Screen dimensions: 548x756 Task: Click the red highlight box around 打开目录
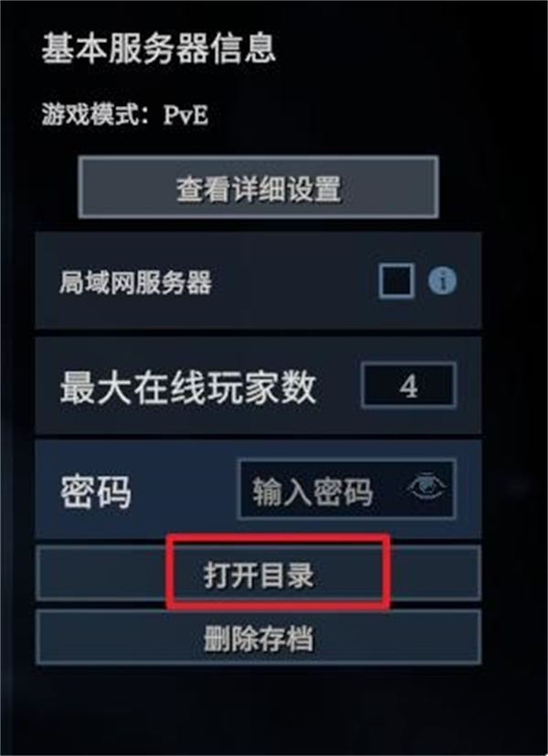(278, 571)
